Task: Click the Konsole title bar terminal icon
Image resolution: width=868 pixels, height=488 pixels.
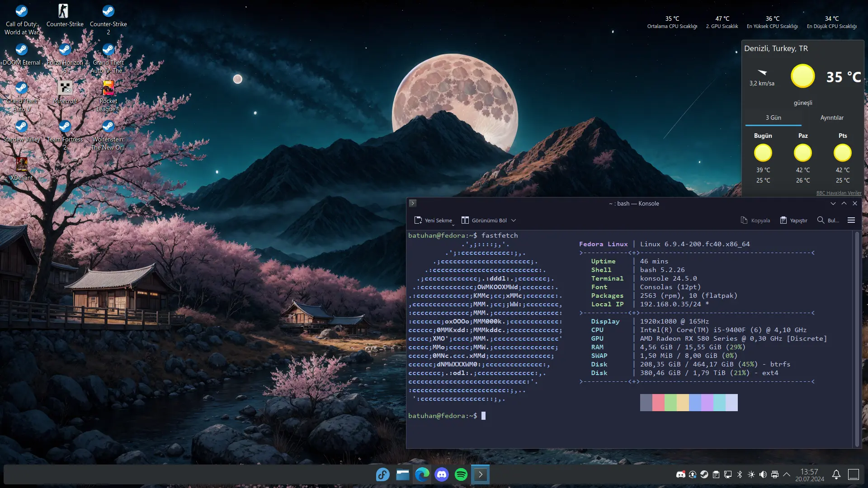Action: click(412, 203)
